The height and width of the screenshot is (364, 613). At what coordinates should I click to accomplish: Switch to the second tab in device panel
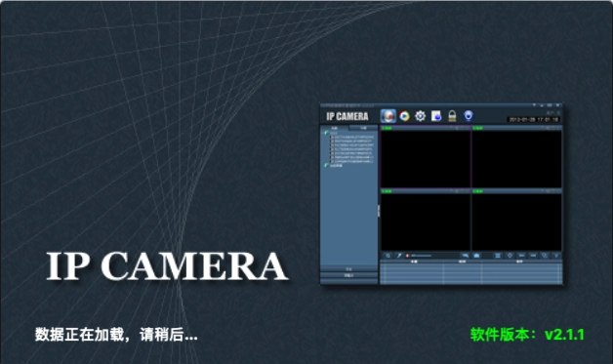click(x=363, y=128)
